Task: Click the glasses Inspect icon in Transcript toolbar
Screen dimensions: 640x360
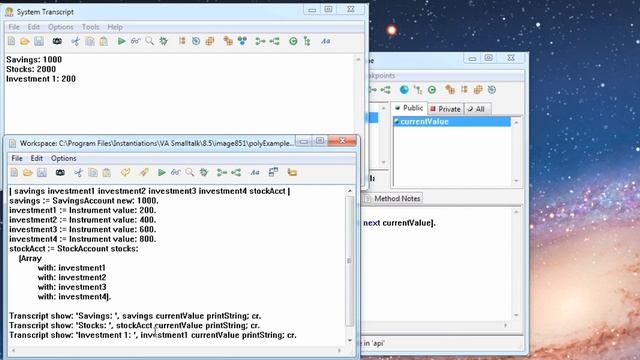Action: point(136,41)
